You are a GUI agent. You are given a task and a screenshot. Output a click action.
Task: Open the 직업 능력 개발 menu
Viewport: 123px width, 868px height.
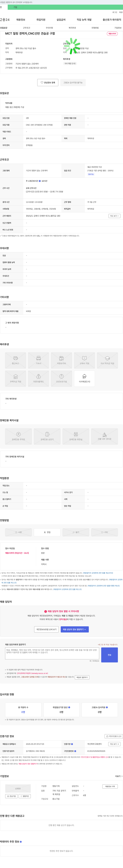pyautogui.click(x=84, y=20)
